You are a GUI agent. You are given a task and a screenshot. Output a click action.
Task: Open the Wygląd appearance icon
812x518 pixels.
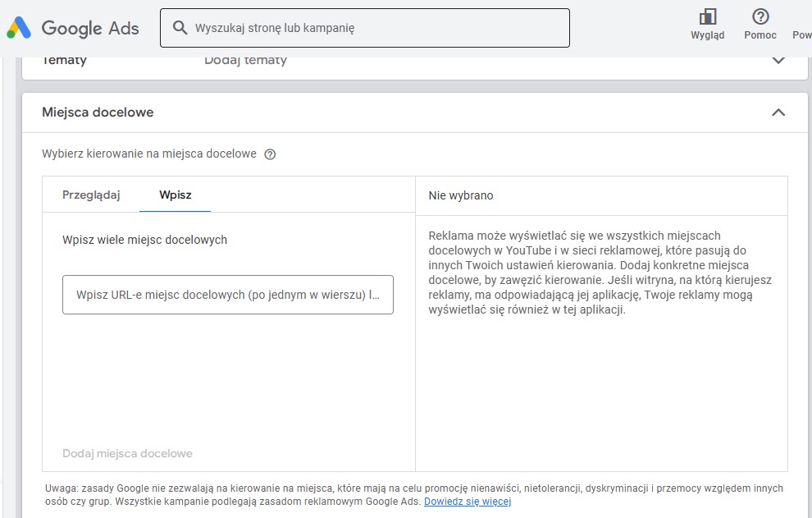coord(707,18)
